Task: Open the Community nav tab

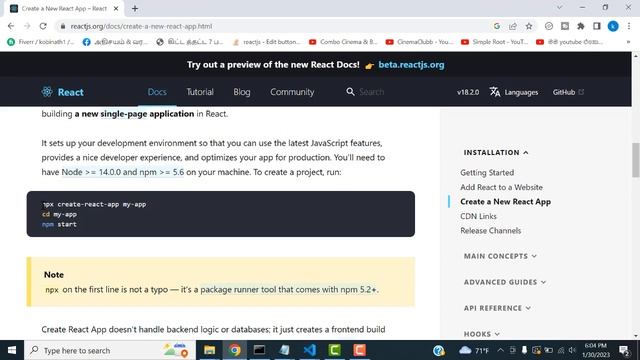Action: point(292,92)
